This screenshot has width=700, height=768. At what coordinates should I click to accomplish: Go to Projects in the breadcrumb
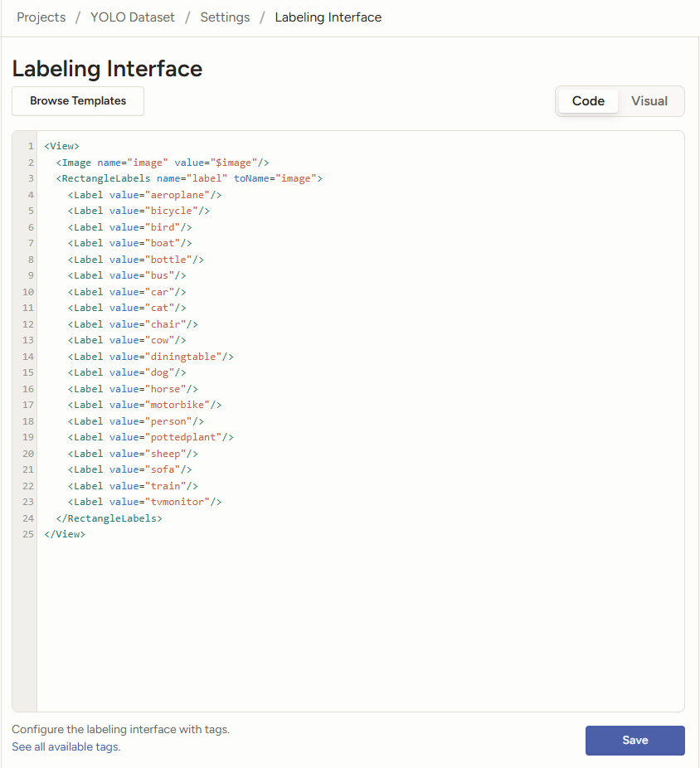[41, 17]
